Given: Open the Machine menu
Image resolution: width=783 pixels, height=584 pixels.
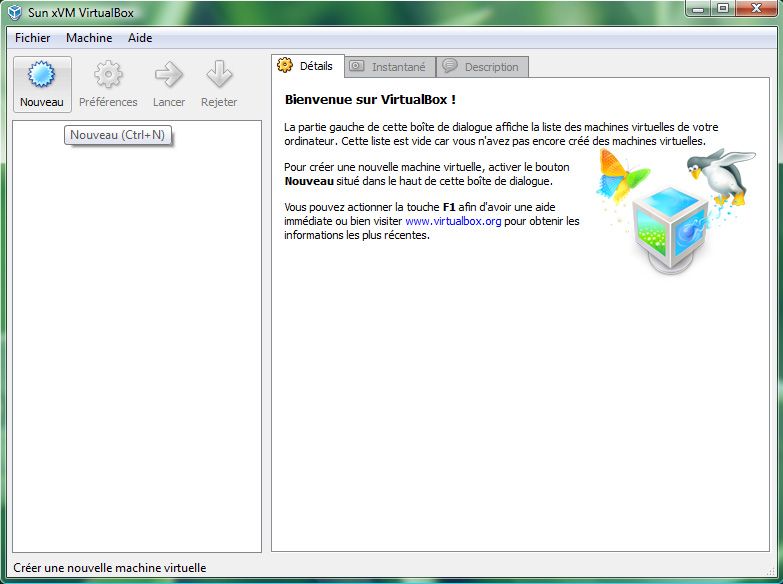Looking at the screenshot, I should coord(89,37).
